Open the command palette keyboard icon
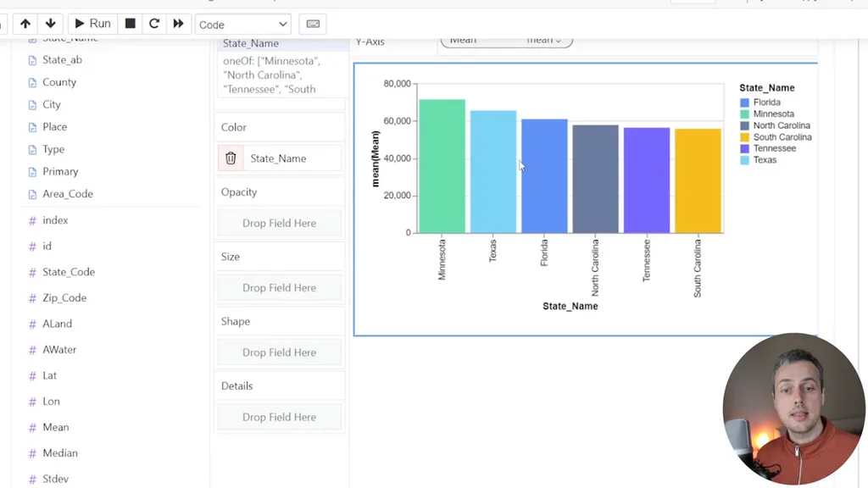This screenshot has width=868, height=488. (313, 24)
